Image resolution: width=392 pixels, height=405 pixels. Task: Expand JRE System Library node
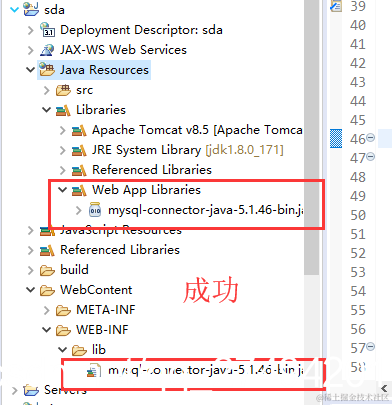point(62,150)
